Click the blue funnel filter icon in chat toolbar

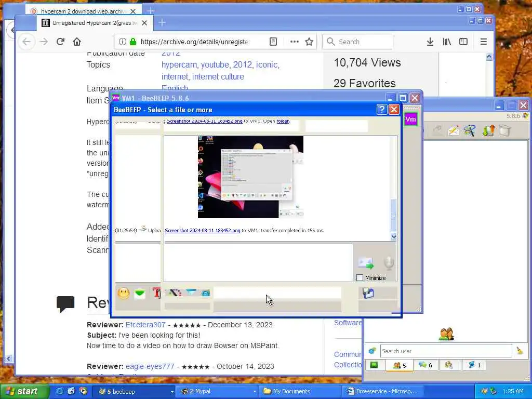coord(191,292)
